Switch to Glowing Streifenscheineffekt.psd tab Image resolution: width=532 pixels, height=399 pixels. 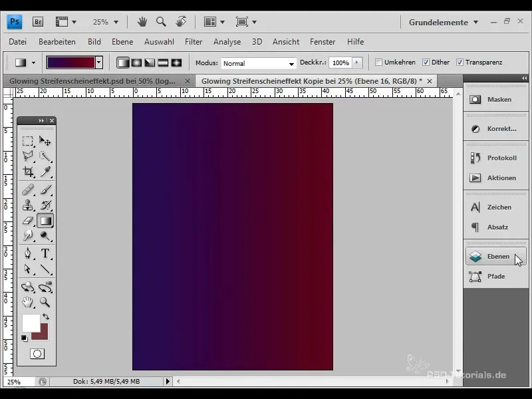pyautogui.click(x=92, y=81)
